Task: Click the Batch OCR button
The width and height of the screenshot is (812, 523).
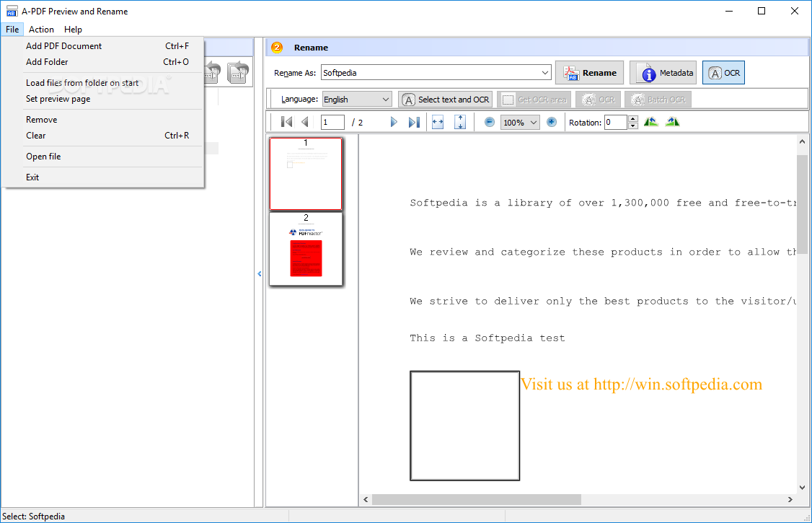Action: click(x=658, y=100)
